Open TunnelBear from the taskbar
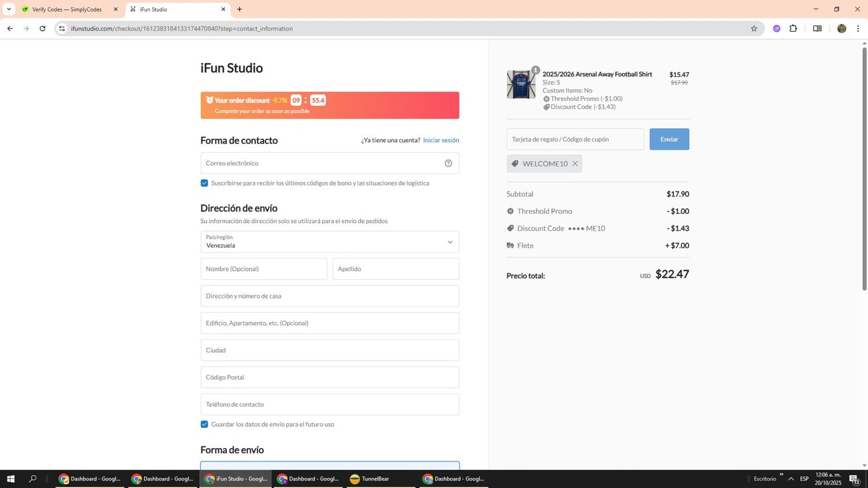The image size is (868, 488). (381, 479)
